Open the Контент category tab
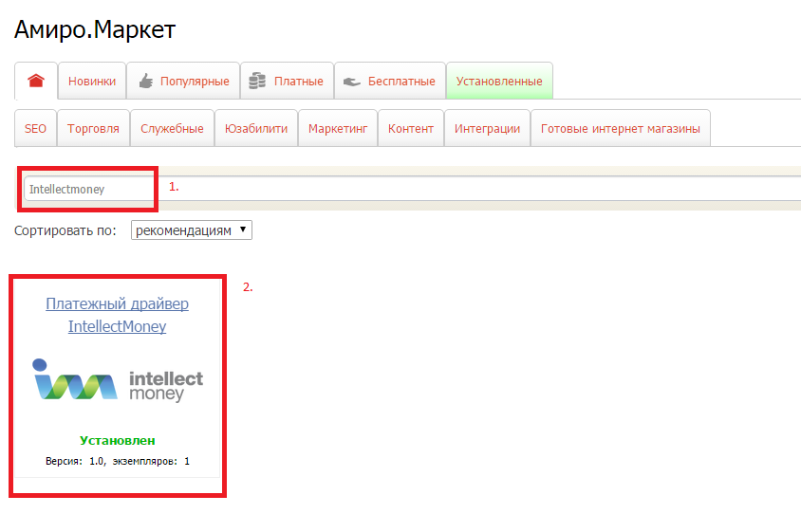Image resolution: width=801 pixels, height=532 pixels. pyautogui.click(x=411, y=129)
